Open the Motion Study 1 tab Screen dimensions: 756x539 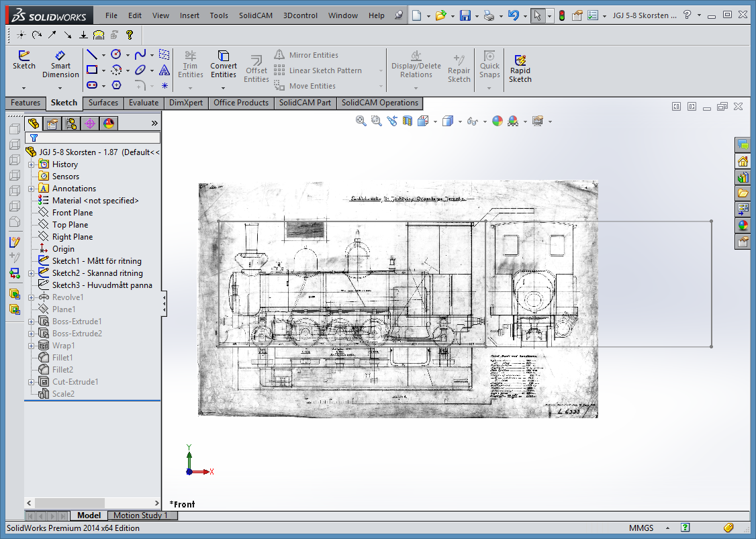(141, 516)
